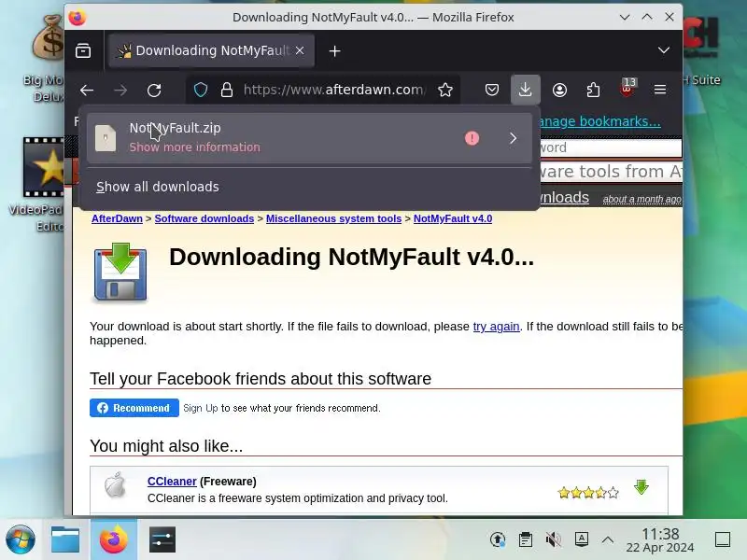Viewport: 747px width, 560px height.
Task: Select VideoPad Editor desktop icon
Action: click(39, 183)
